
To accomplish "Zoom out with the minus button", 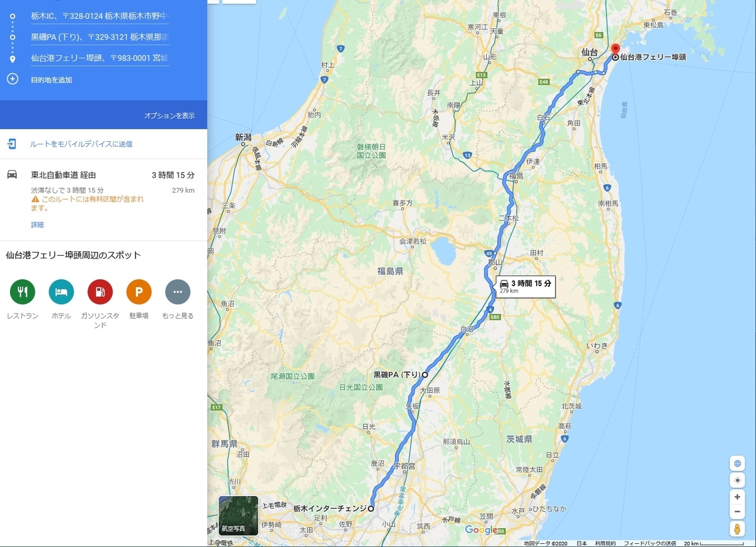I will pyautogui.click(x=737, y=511).
